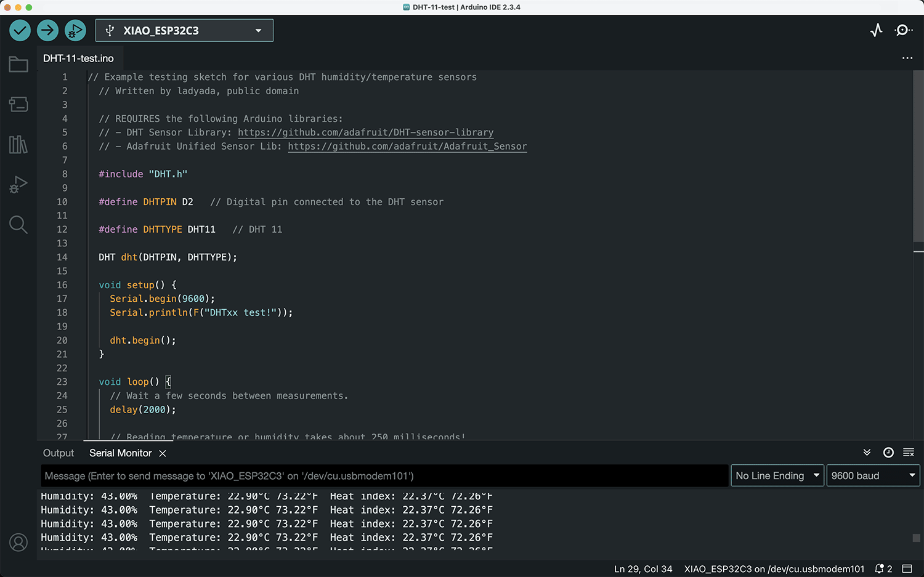Open the Serial Plotter icon

pos(877,30)
